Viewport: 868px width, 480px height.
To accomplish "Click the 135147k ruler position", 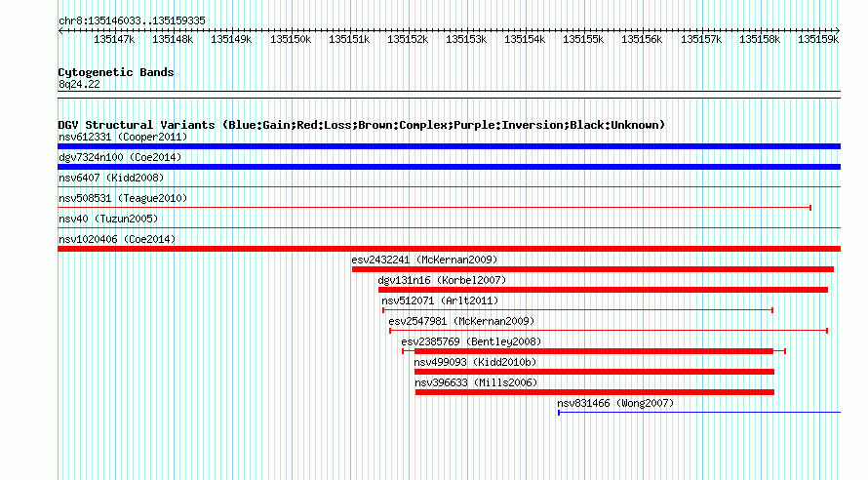I will tap(114, 39).
